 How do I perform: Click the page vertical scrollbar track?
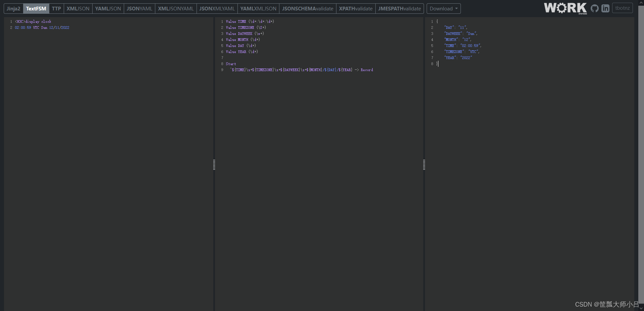641,155
